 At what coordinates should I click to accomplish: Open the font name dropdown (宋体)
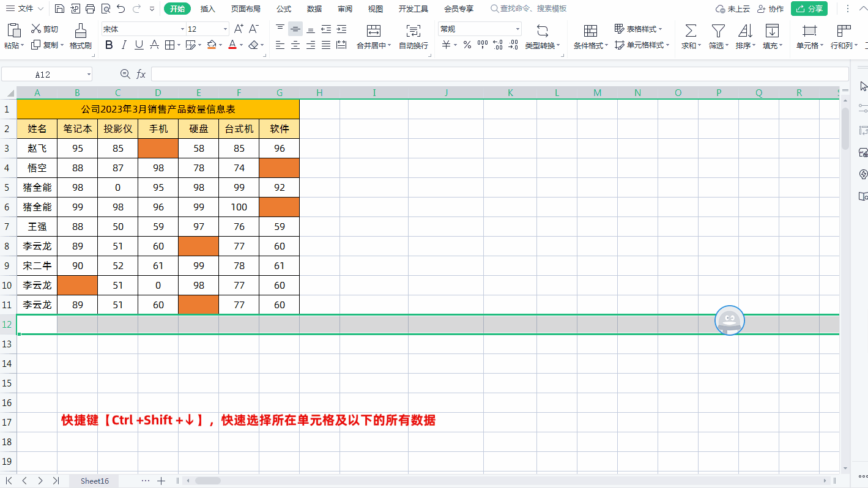click(182, 29)
